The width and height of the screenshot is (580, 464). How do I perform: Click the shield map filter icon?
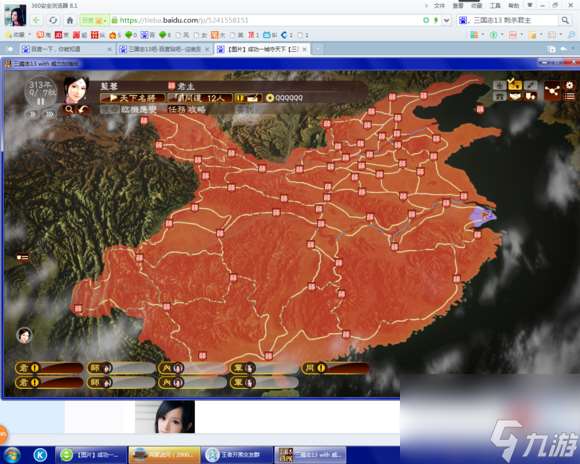tap(530, 97)
